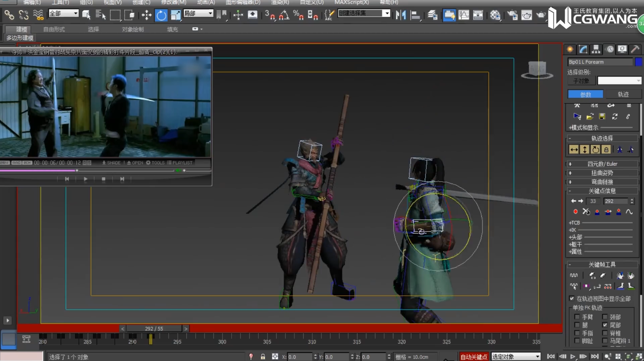Check the 颈部 FK track box
This screenshot has width=644, height=361.
pyautogui.click(x=605, y=317)
